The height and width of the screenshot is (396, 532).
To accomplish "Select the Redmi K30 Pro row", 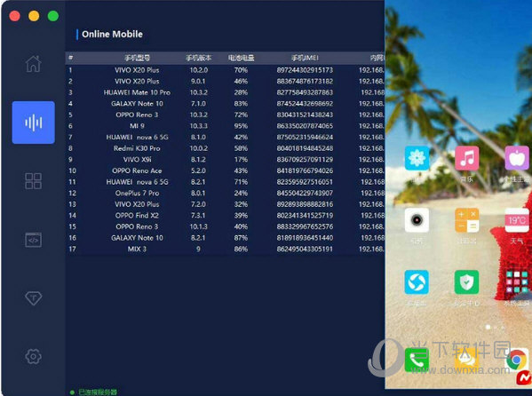I will click(225, 148).
